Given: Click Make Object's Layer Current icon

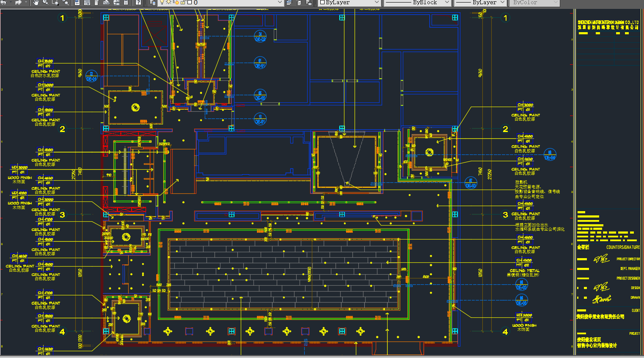Looking at the screenshot, I should pos(289,2).
